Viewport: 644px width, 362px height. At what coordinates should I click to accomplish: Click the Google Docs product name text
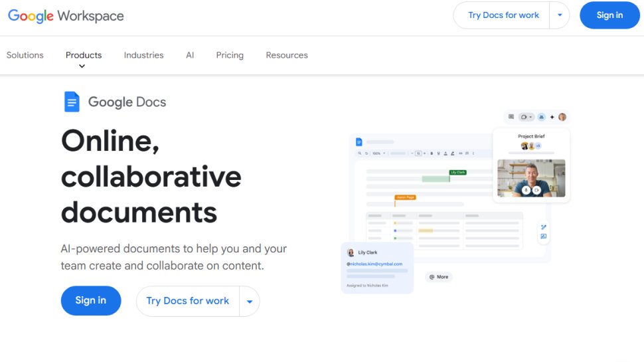pyautogui.click(x=127, y=102)
